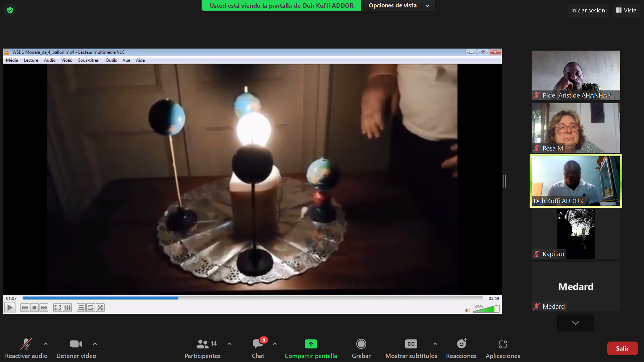This screenshot has height=362, width=644.
Task: Open the Vue menu in VLC
Action: pos(126,60)
